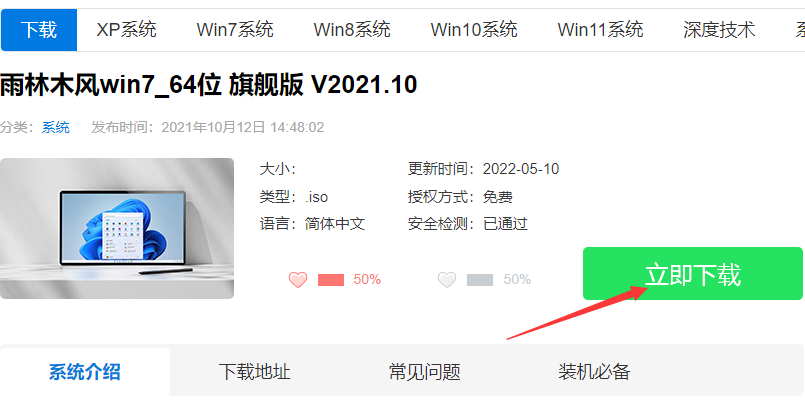Switch to 下载地址 tab

[255, 372]
